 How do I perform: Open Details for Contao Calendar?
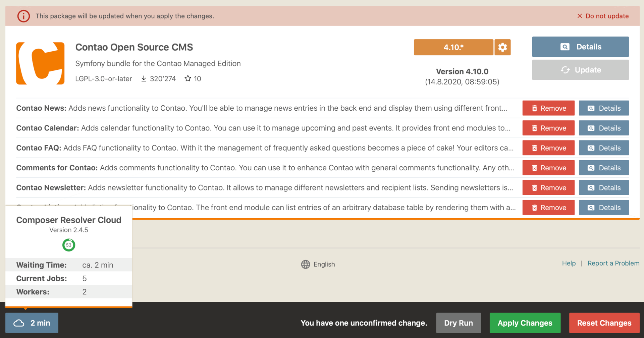click(604, 128)
